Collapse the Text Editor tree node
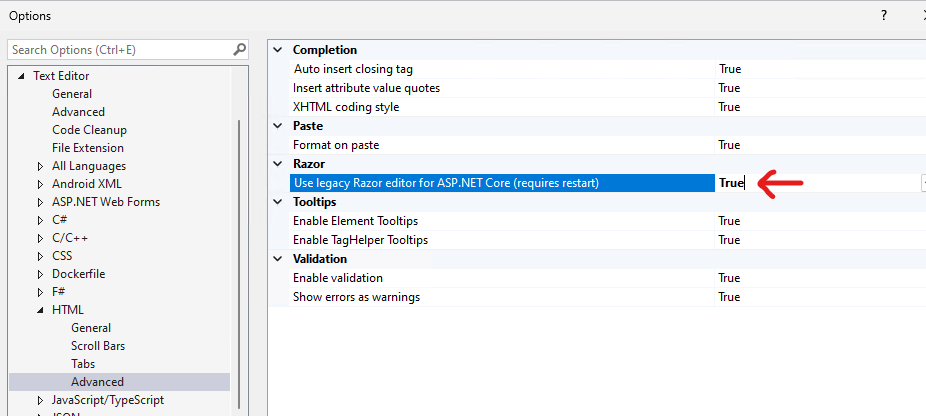The width and height of the screenshot is (926, 416). click(x=21, y=76)
